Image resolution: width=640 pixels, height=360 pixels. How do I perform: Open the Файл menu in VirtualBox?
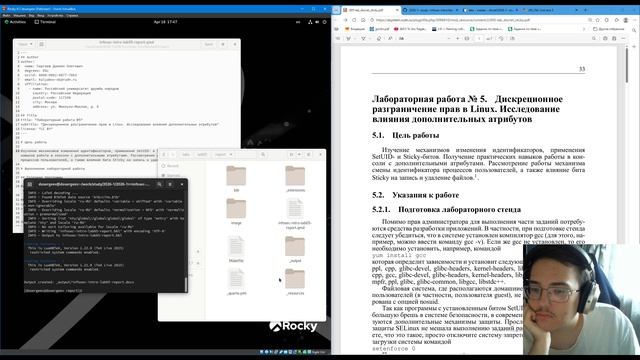tap(7, 16)
